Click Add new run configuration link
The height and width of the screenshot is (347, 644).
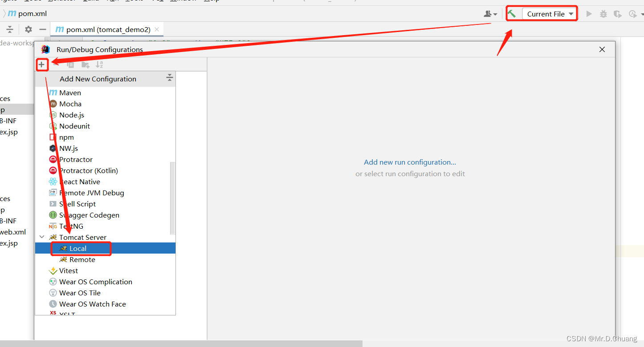[x=410, y=162]
